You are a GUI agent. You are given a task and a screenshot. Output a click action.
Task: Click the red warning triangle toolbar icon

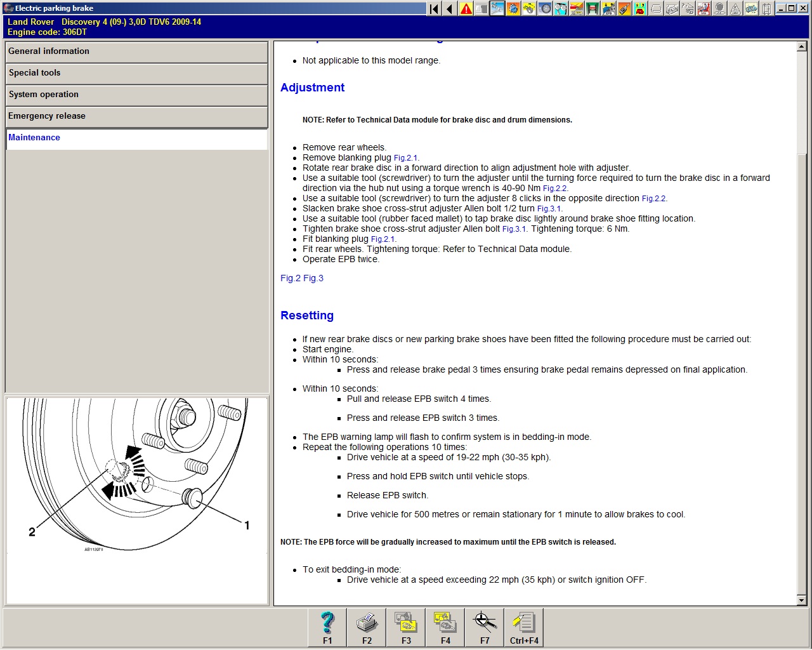(466, 8)
